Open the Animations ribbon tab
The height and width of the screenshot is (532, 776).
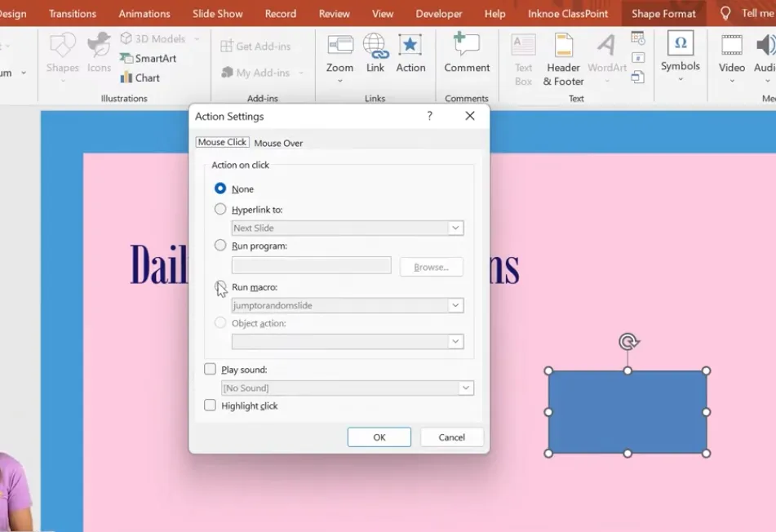[144, 14]
